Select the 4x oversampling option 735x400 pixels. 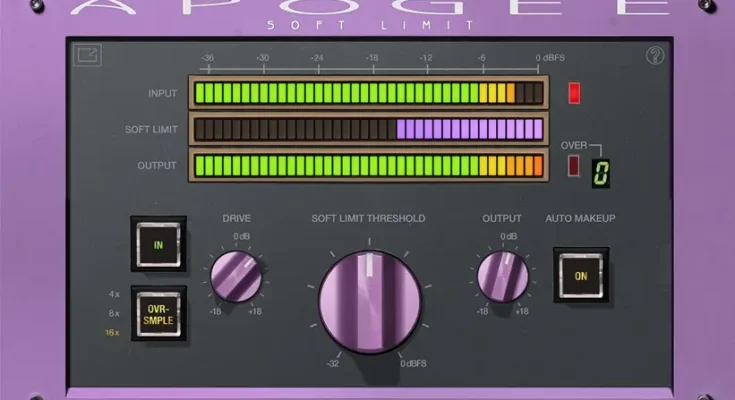[x=116, y=295]
